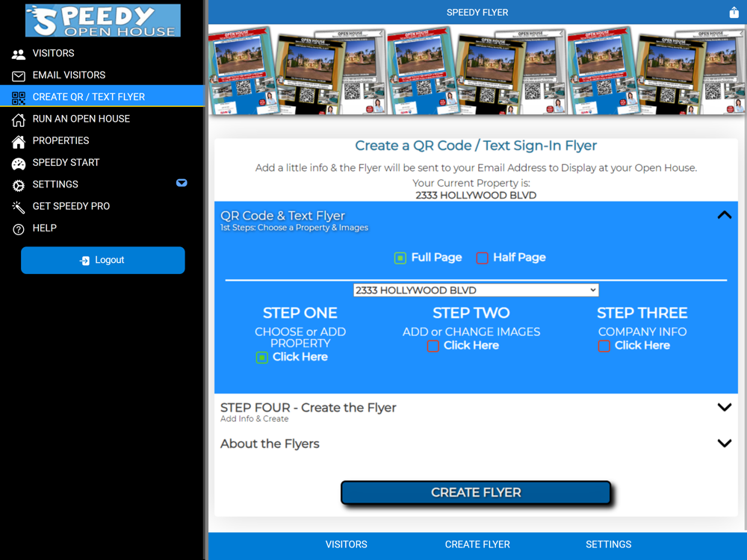Viewport: 747px width, 560px height.
Task: Click Step Three Click Here link text
Action: point(642,345)
